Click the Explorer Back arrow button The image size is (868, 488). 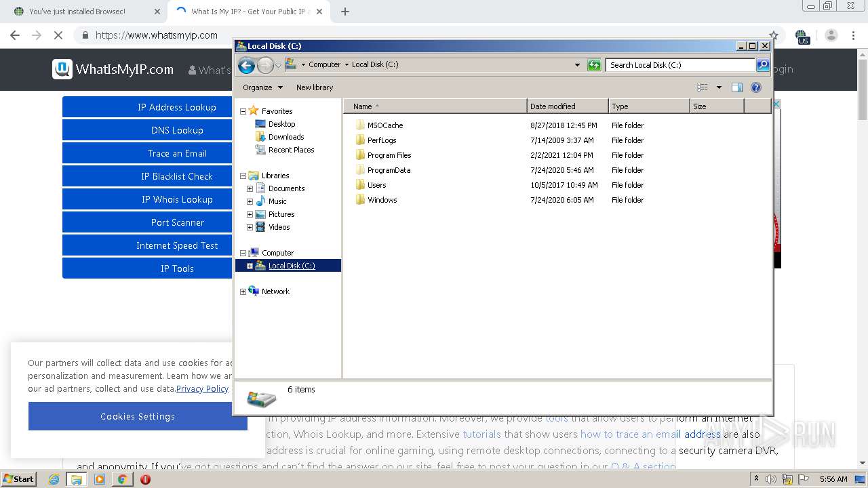coord(246,65)
